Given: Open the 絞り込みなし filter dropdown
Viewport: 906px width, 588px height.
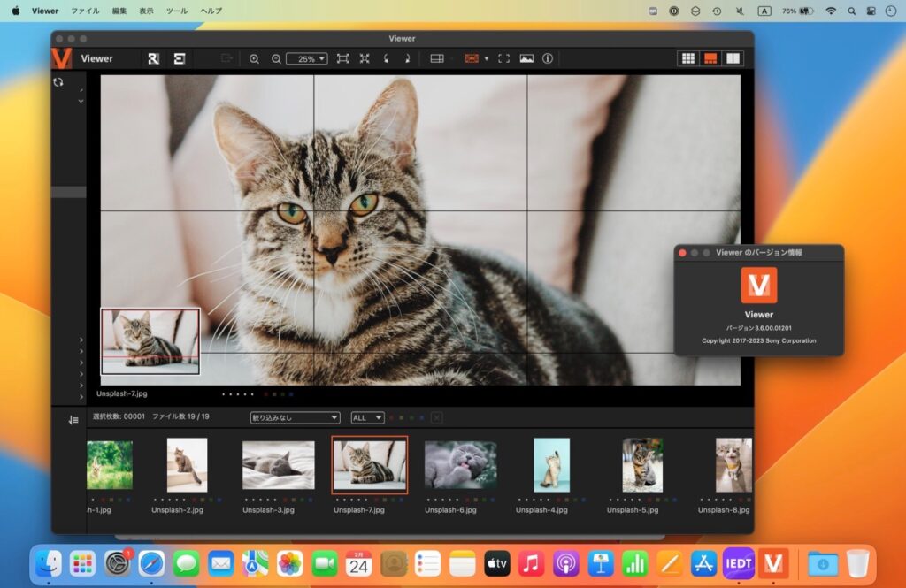Looking at the screenshot, I should 295,417.
